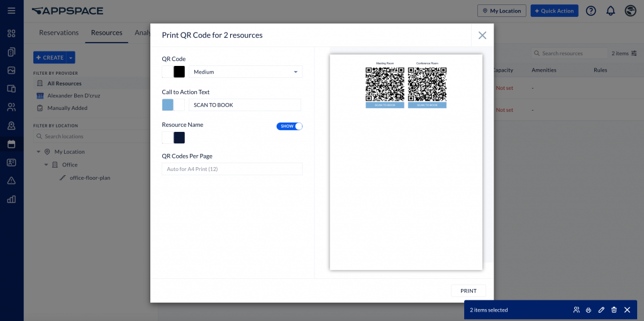Open the notifications bell icon

coord(611,11)
